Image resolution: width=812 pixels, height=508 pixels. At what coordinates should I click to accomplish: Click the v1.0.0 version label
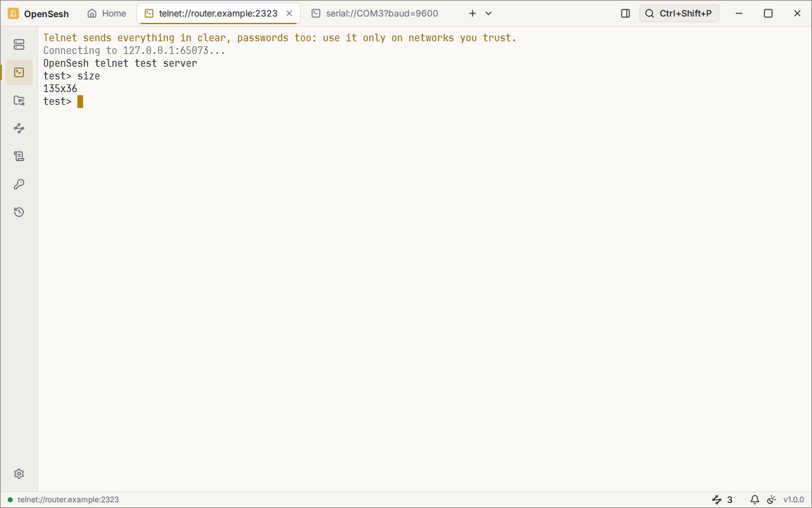click(794, 500)
